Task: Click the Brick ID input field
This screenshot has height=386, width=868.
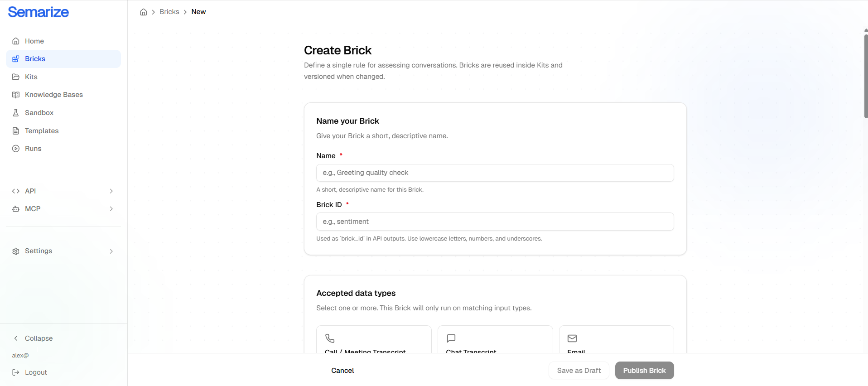Action: pyautogui.click(x=495, y=222)
